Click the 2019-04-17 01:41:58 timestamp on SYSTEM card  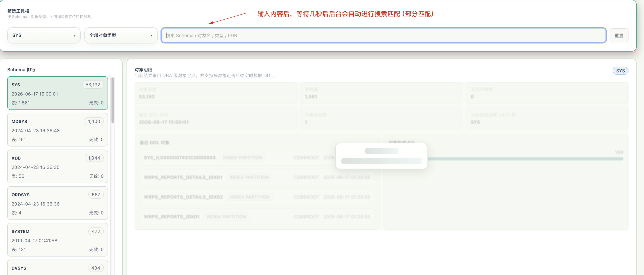tap(34, 241)
